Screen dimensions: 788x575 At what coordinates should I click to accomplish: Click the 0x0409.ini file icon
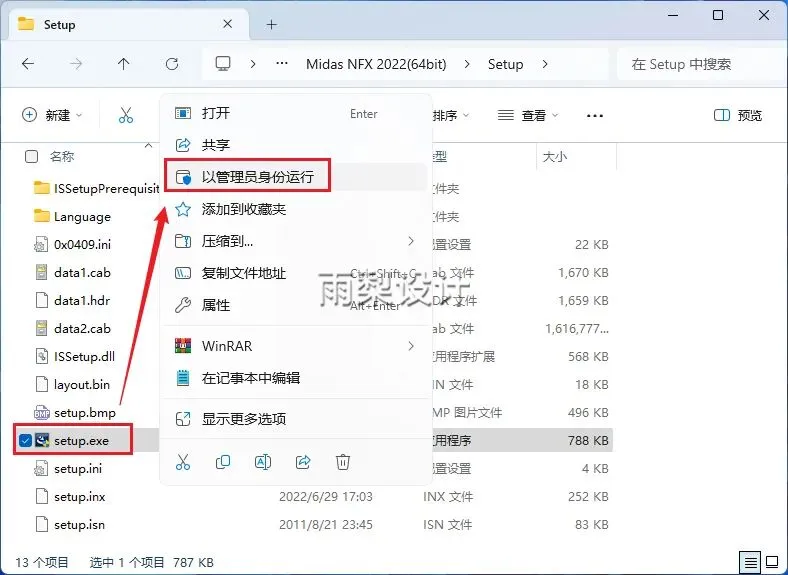click(41, 244)
